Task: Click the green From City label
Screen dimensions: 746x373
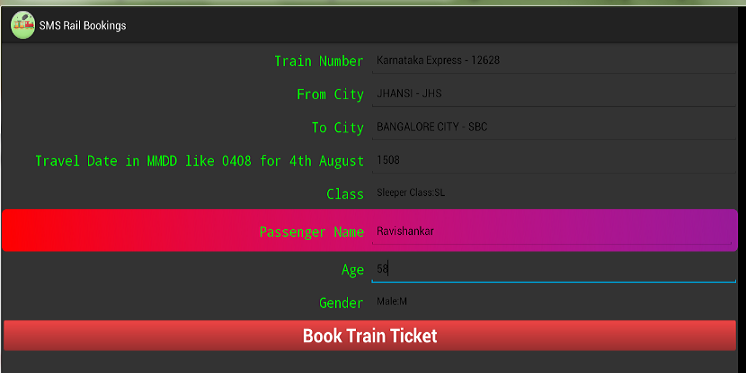Action: pyautogui.click(x=330, y=94)
